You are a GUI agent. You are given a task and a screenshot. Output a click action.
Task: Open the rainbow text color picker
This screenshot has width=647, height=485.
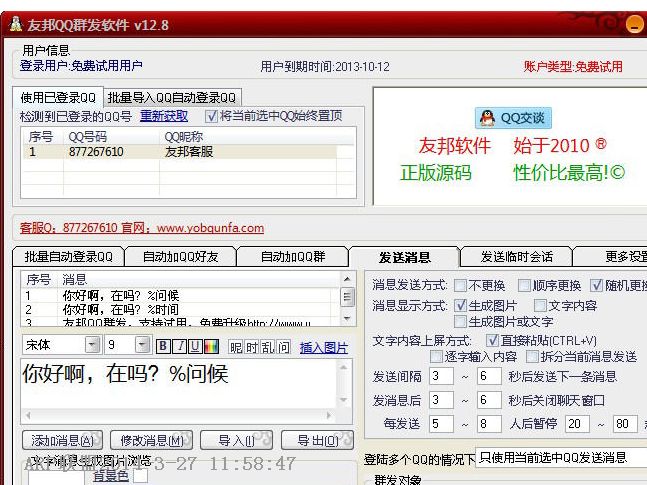[210, 347]
